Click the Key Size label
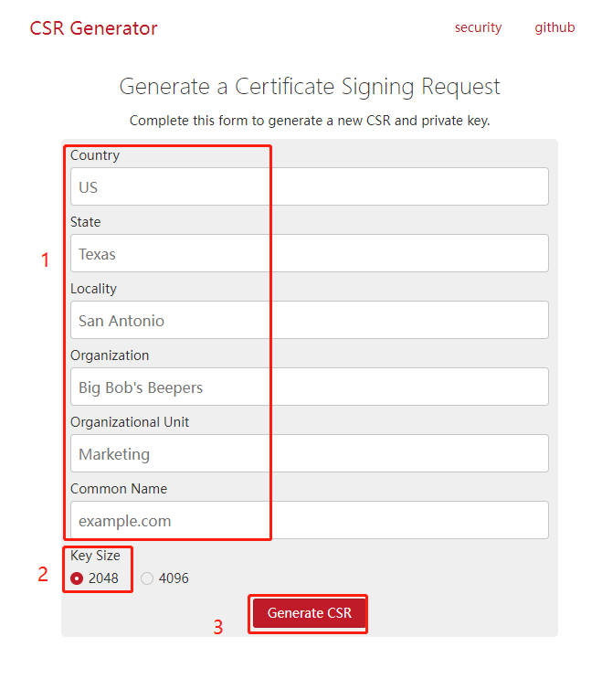Viewport: 602px width, 700px height. point(95,556)
